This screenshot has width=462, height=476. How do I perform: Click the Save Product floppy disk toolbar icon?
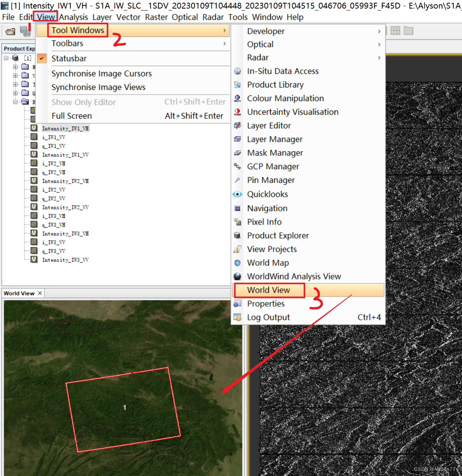[25, 31]
